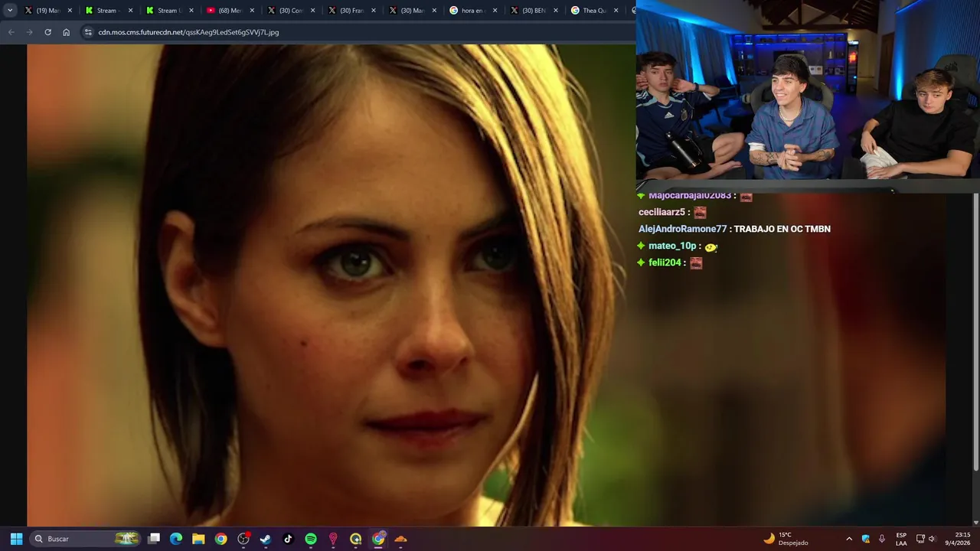Open the browser home page icon

tap(67, 32)
